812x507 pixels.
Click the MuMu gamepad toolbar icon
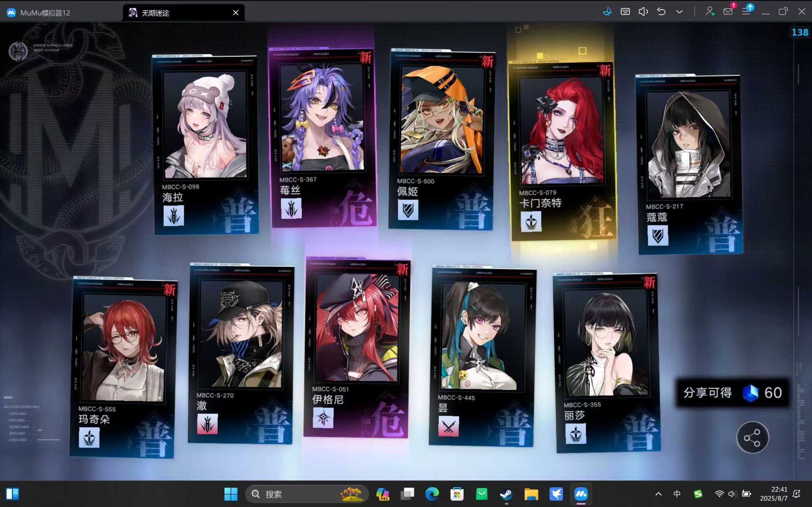tap(607, 11)
